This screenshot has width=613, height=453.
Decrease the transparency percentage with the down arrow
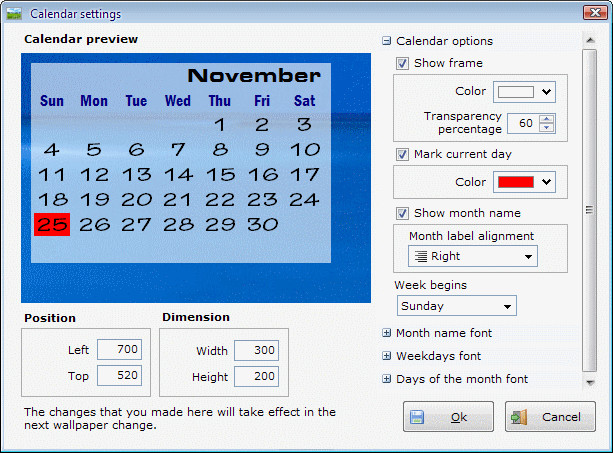click(x=547, y=128)
